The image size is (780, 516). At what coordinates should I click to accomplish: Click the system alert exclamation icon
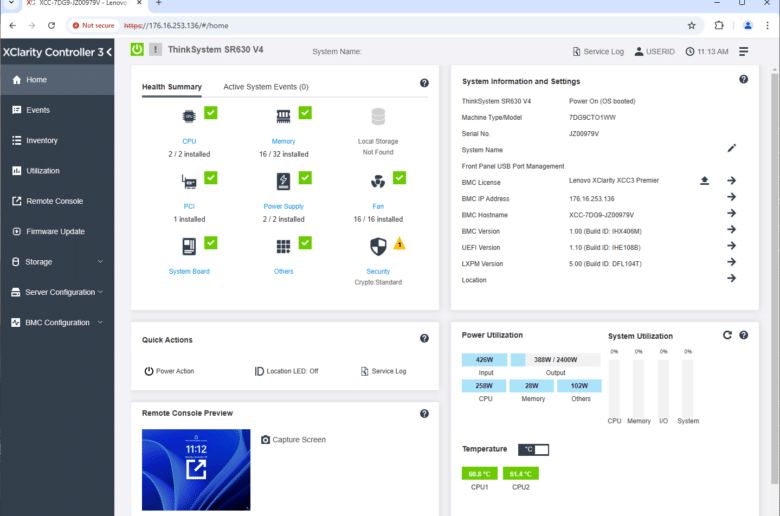click(x=155, y=49)
